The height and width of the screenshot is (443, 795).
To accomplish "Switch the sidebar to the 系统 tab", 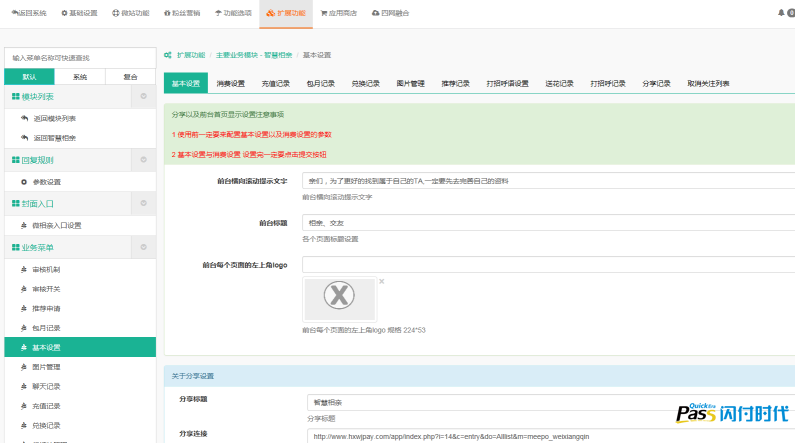I will tap(80, 77).
